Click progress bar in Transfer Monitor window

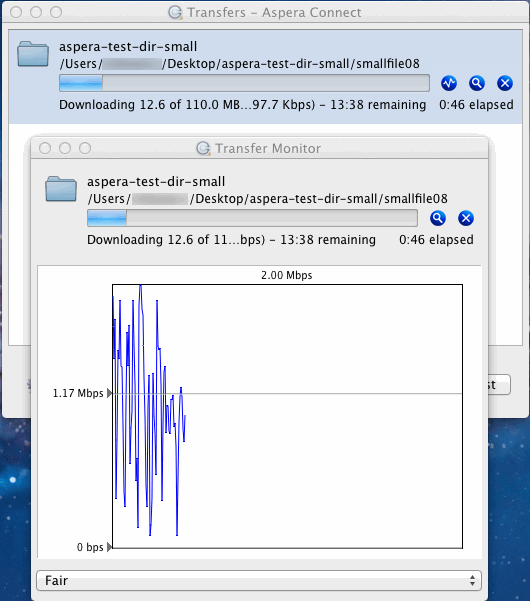pos(252,218)
